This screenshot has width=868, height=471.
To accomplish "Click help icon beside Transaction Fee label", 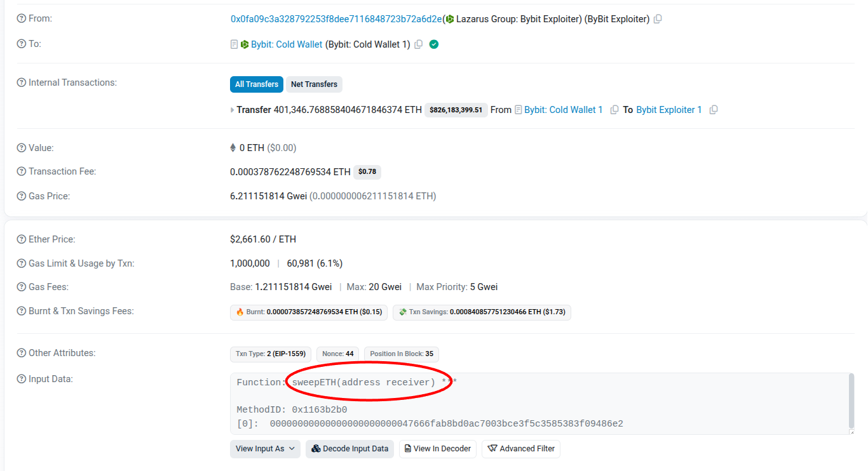I will click(22, 171).
